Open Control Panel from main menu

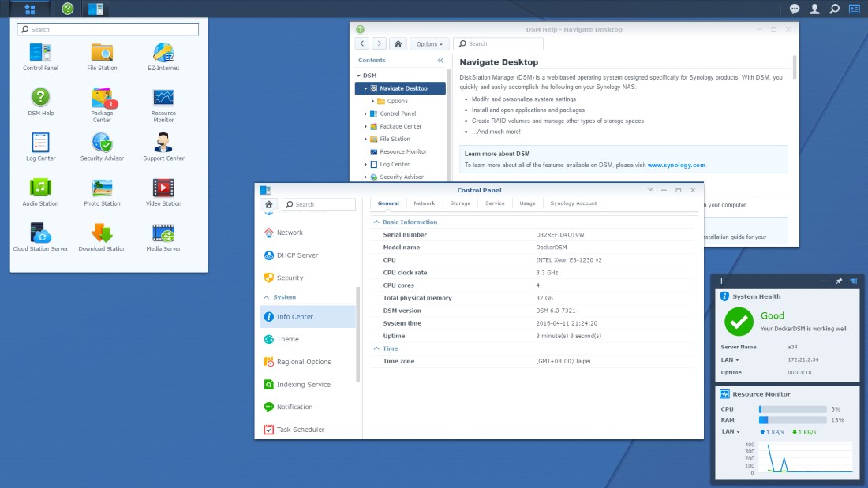40,57
